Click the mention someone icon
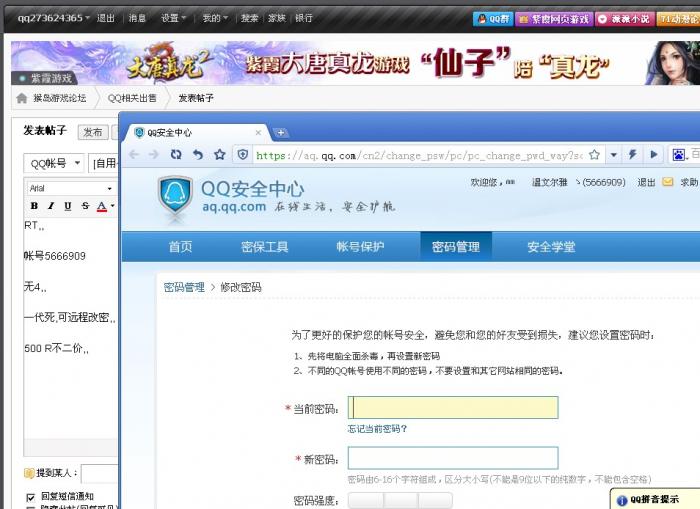The height and width of the screenshot is (509, 700). [x=29, y=473]
